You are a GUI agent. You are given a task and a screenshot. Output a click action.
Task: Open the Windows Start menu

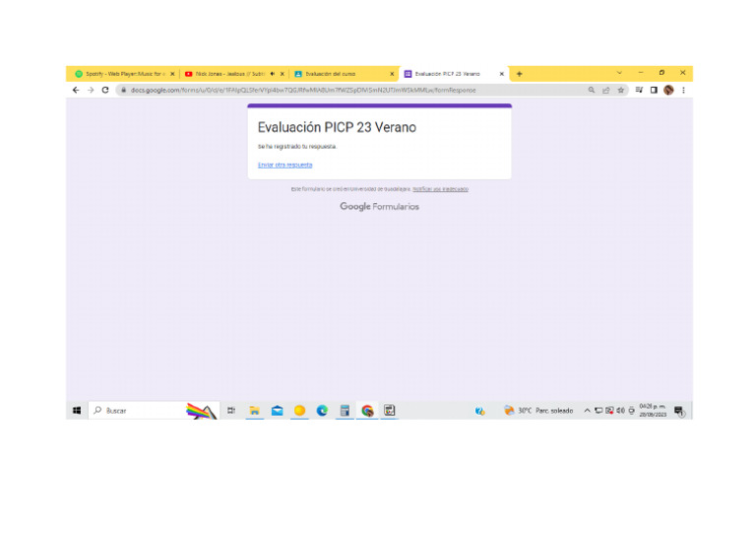pos(77,411)
